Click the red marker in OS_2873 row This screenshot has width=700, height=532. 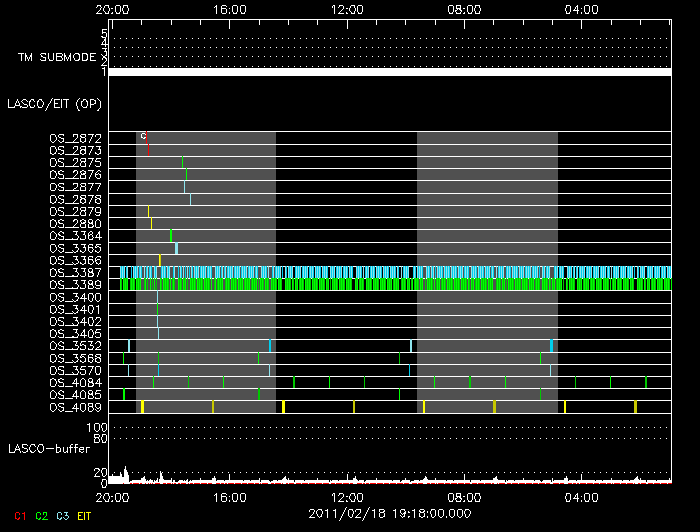tap(148, 150)
